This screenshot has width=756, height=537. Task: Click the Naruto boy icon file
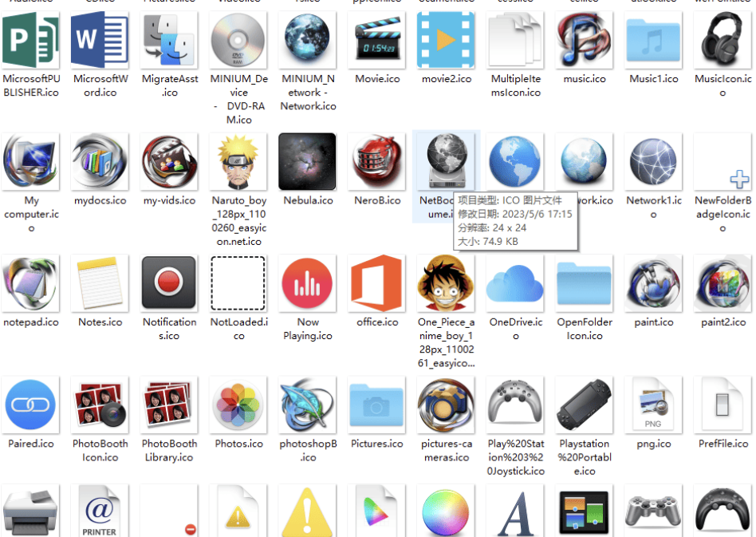(x=238, y=162)
